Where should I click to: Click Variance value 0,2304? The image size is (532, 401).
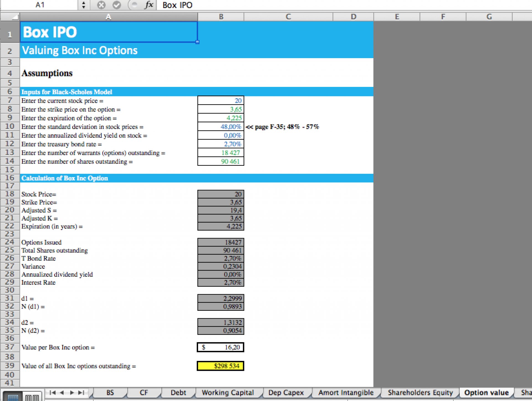(221, 267)
